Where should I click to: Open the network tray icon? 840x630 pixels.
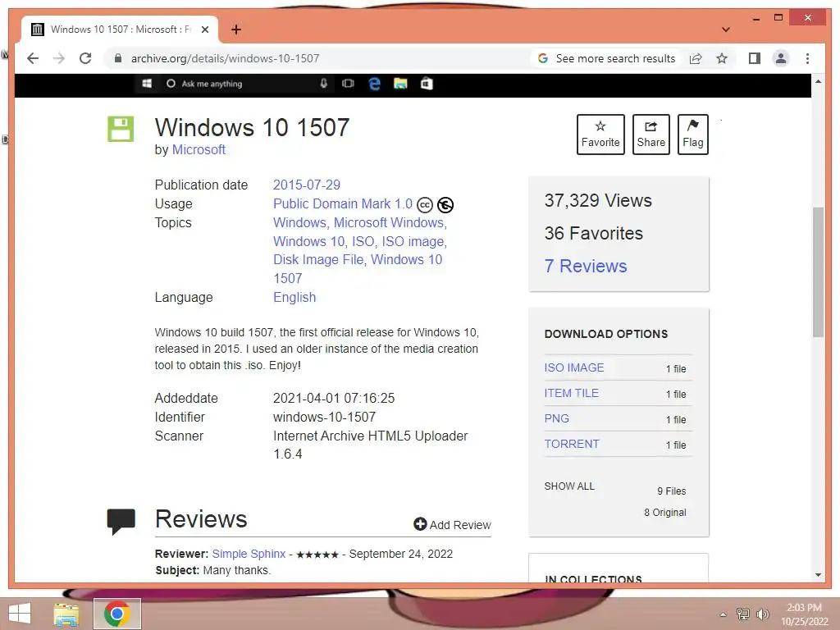[x=743, y=614]
